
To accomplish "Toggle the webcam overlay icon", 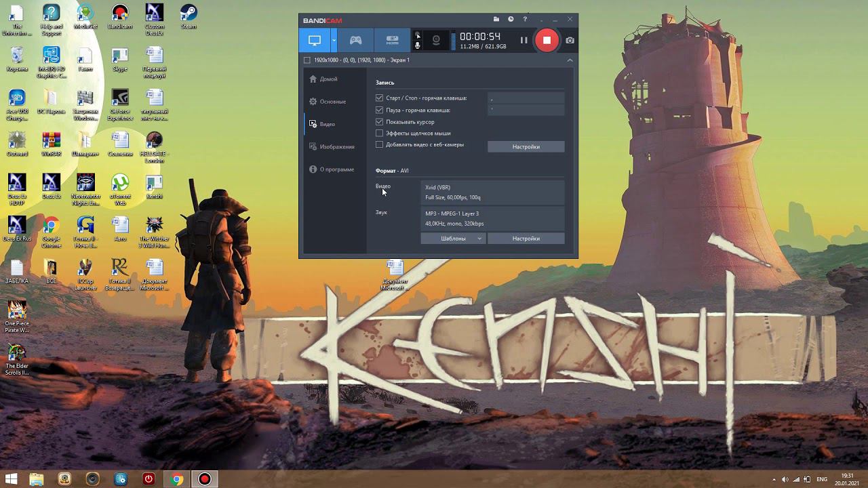I will coord(436,40).
